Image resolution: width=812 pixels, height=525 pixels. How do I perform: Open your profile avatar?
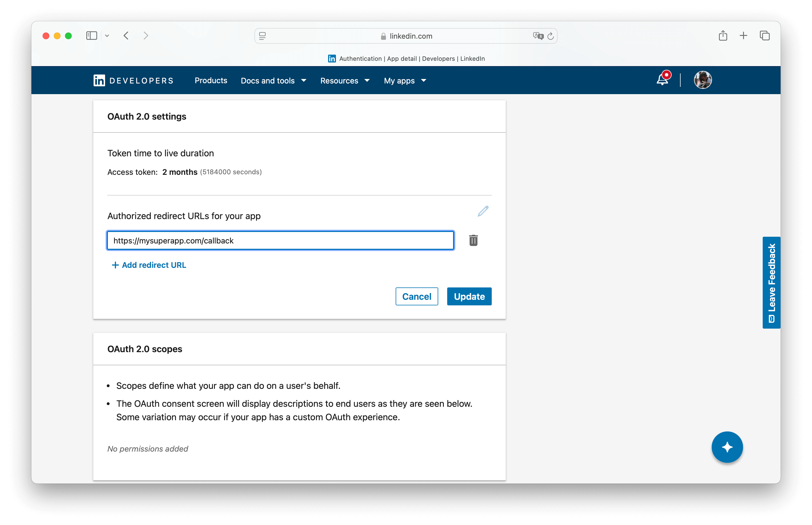703,80
